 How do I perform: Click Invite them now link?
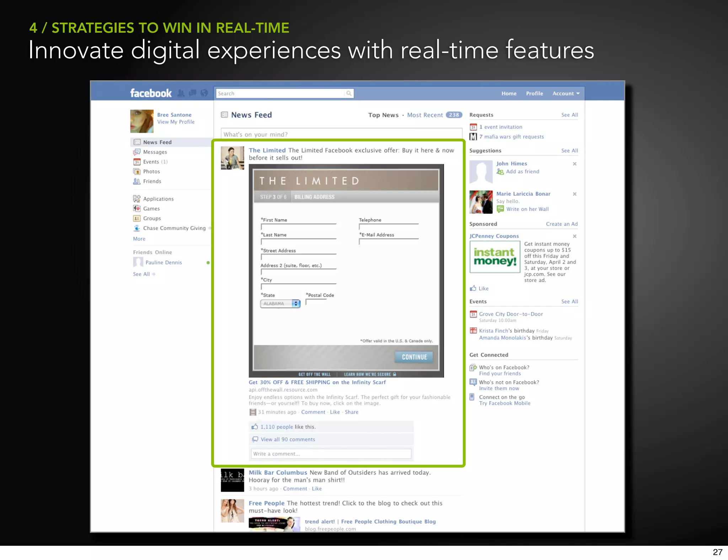[x=499, y=388]
